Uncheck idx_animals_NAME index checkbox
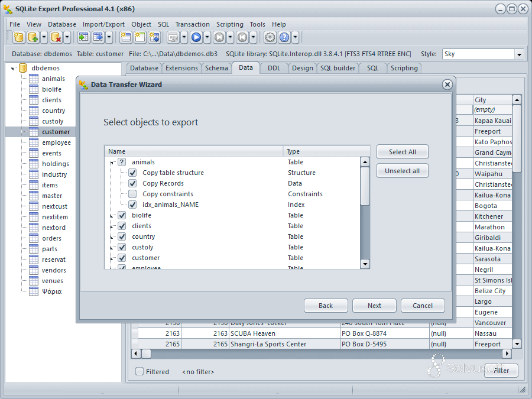This screenshot has width=532, height=399. click(132, 205)
